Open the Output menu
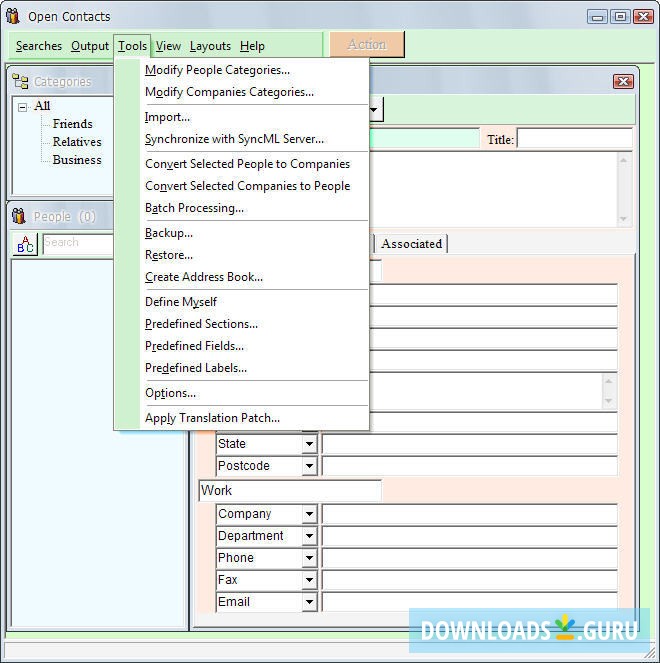The height and width of the screenshot is (663, 660). click(x=90, y=46)
